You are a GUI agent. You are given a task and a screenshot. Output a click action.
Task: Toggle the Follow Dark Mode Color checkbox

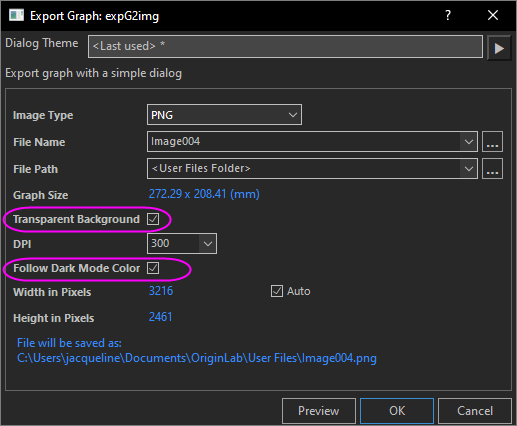[x=153, y=268]
